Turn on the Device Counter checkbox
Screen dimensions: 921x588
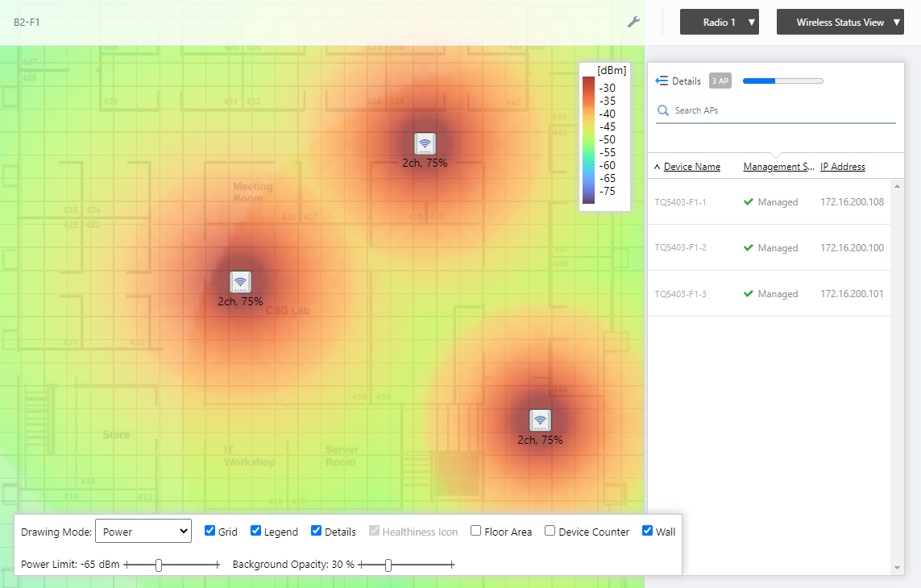(x=550, y=531)
